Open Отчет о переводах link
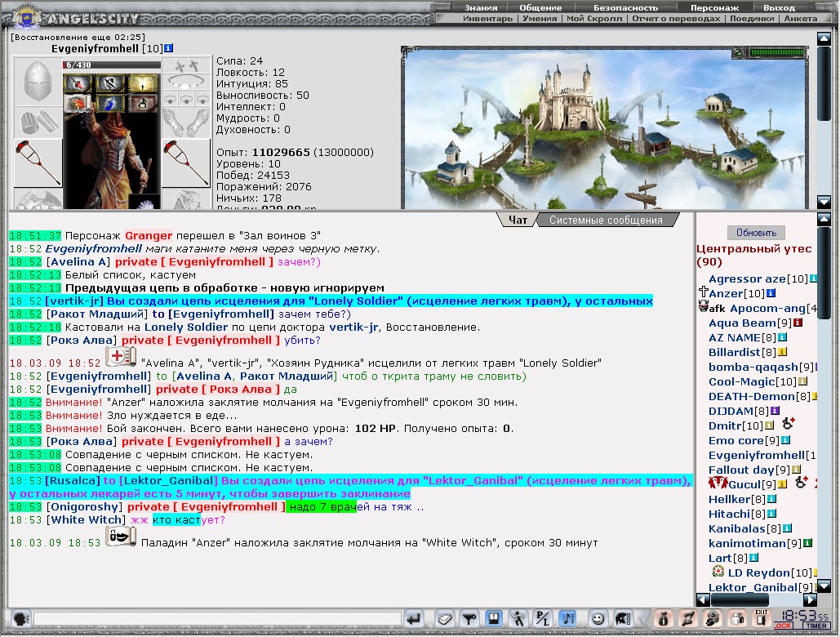840x637 pixels. 676,18
